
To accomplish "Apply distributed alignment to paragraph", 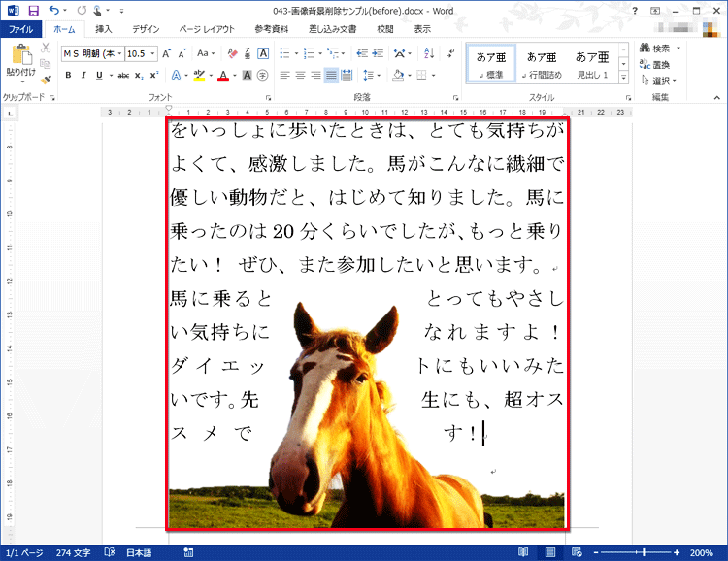I will pos(347,76).
